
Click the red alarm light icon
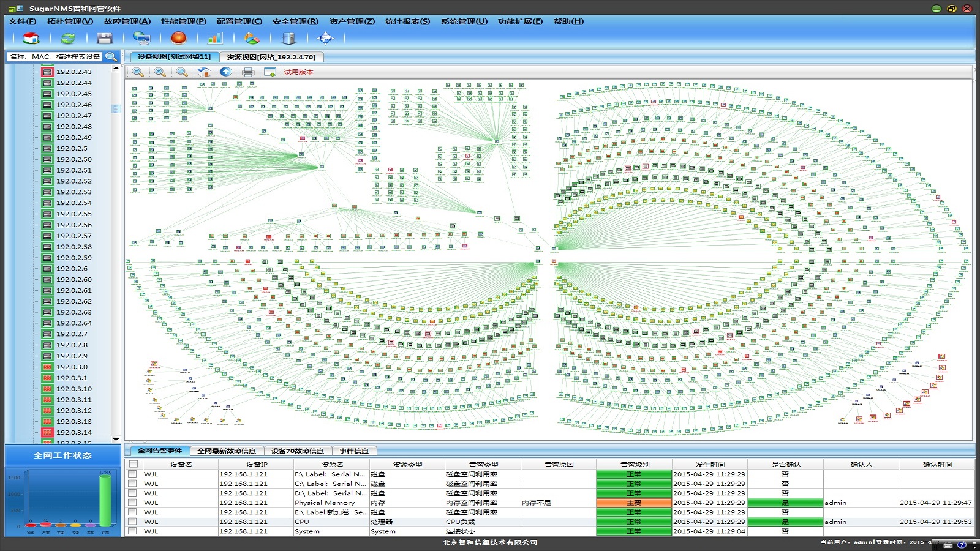click(179, 38)
